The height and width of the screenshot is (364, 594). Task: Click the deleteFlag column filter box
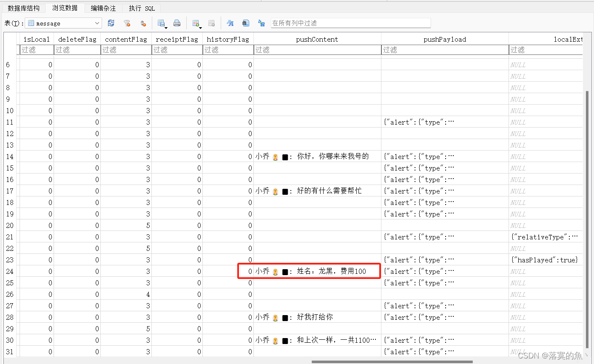click(77, 50)
